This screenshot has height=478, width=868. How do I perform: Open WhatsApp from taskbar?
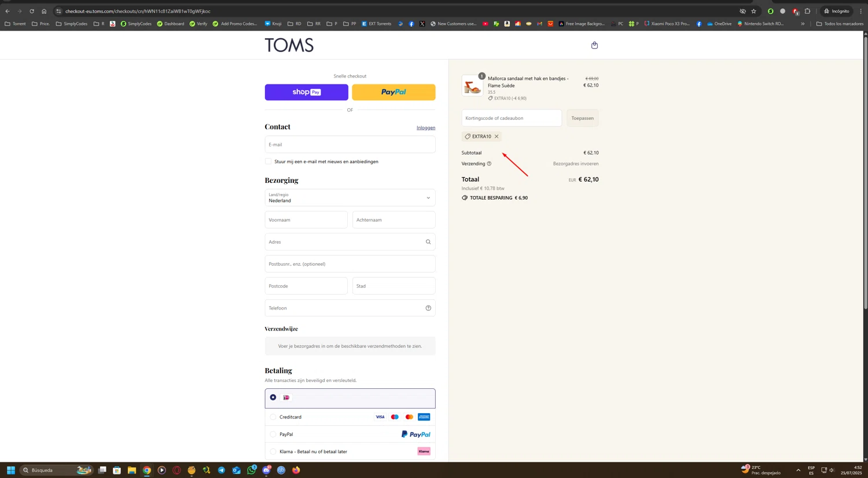click(251, 470)
